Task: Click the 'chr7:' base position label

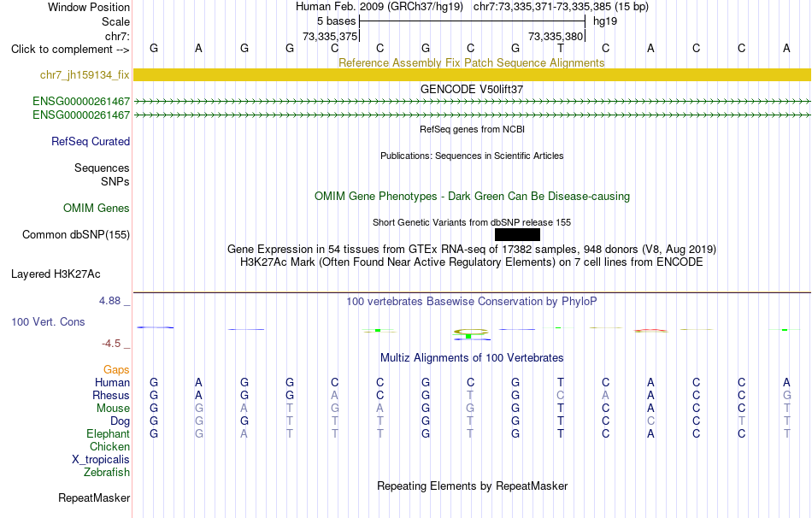Action: pos(117,36)
